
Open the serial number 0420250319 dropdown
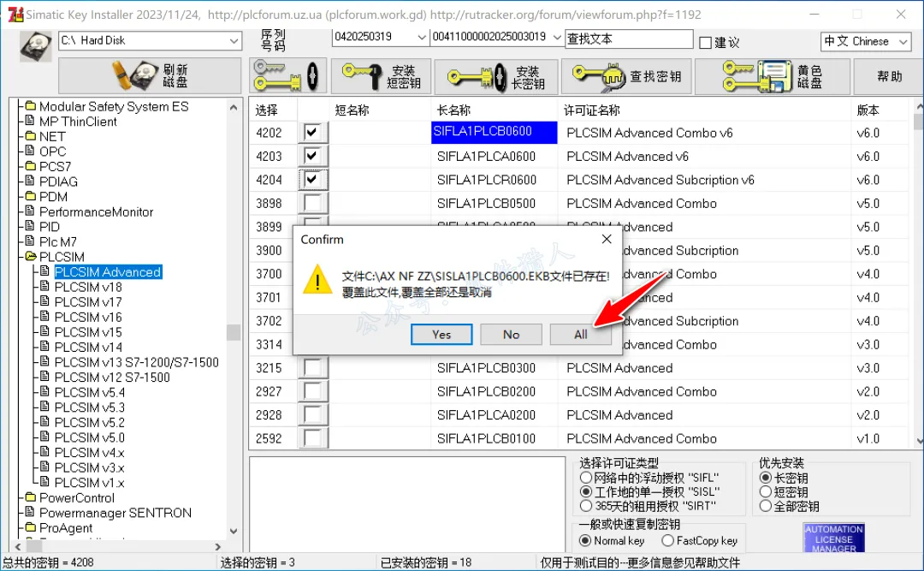click(x=421, y=37)
